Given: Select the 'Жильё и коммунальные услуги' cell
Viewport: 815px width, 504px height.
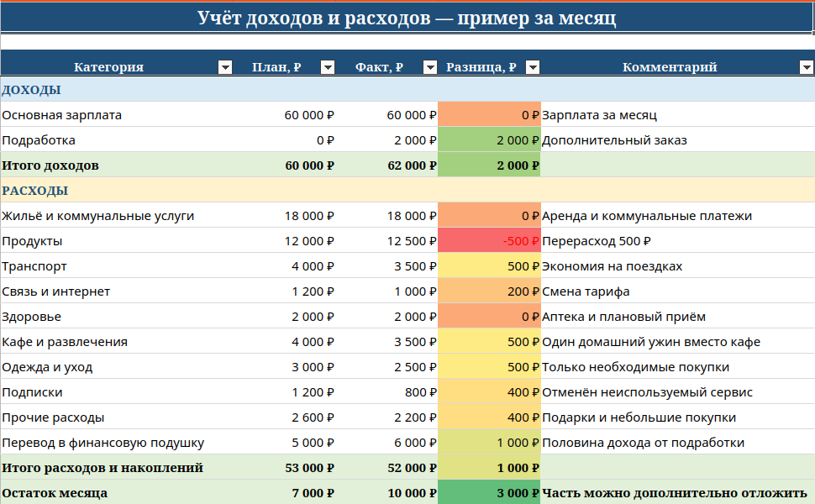Looking at the screenshot, I should (x=117, y=216).
